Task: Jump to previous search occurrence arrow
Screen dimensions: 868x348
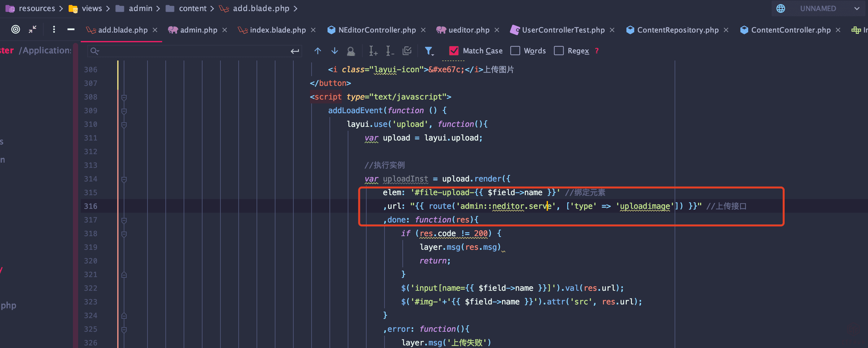Action: [317, 51]
